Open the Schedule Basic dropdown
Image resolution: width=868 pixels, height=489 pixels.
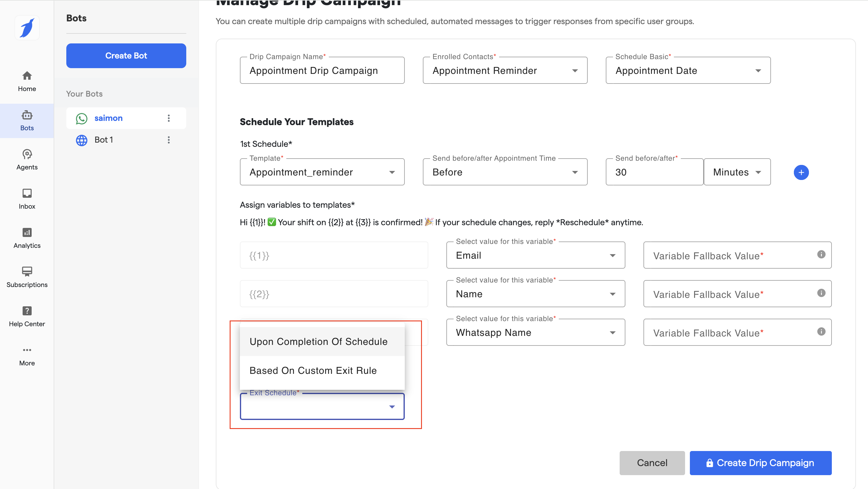[687, 71]
